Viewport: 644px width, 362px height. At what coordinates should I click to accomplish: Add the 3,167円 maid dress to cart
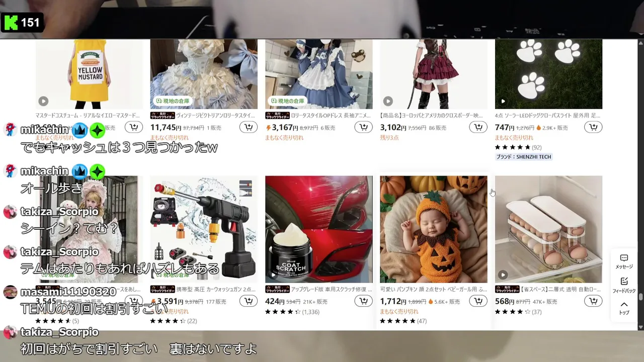[x=363, y=127]
